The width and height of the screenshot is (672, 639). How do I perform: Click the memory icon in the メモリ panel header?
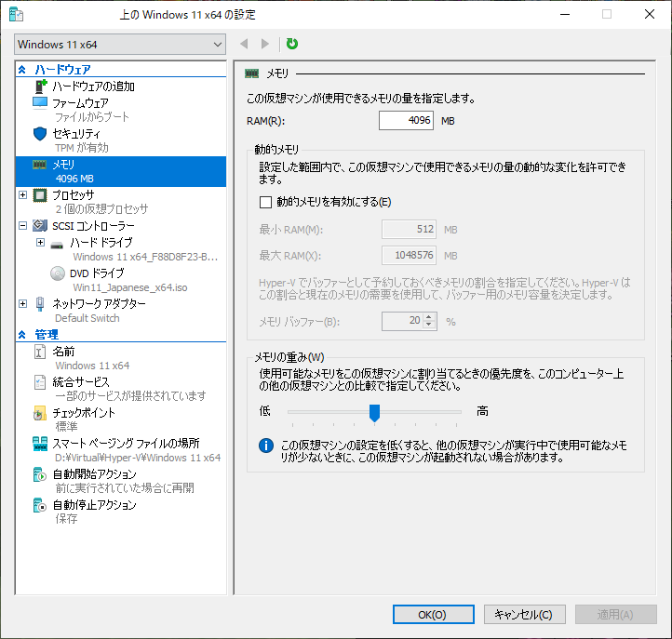[x=251, y=73]
